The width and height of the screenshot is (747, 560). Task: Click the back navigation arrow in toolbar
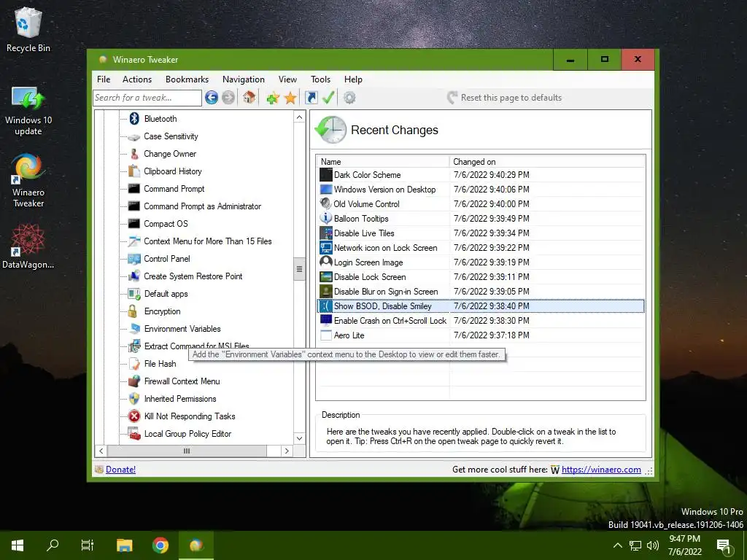[212, 98]
